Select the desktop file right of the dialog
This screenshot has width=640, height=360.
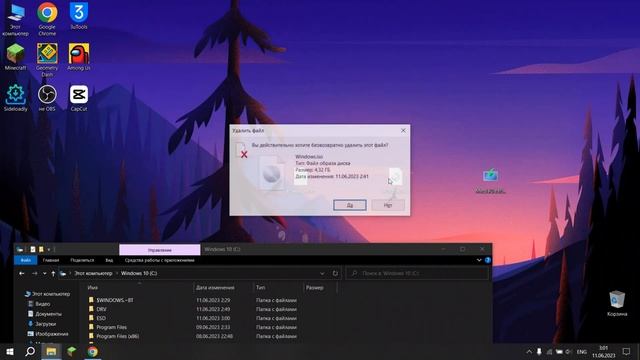click(x=491, y=181)
